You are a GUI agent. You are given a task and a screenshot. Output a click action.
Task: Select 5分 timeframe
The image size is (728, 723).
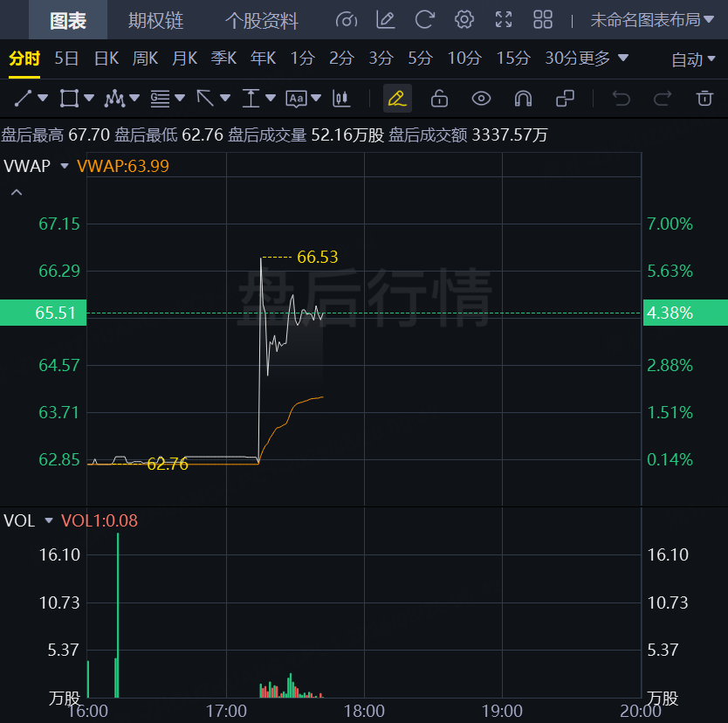pyautogui.click(x=420, y=59)
